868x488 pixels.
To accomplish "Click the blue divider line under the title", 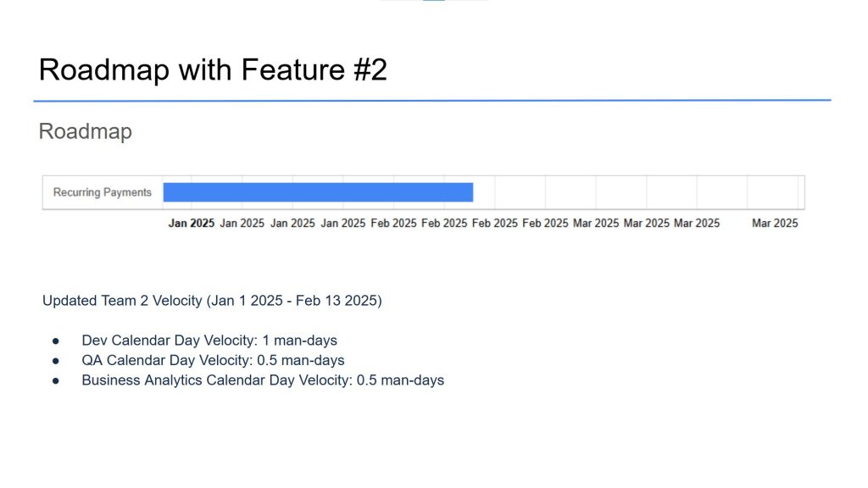I will tap(432, 101).
